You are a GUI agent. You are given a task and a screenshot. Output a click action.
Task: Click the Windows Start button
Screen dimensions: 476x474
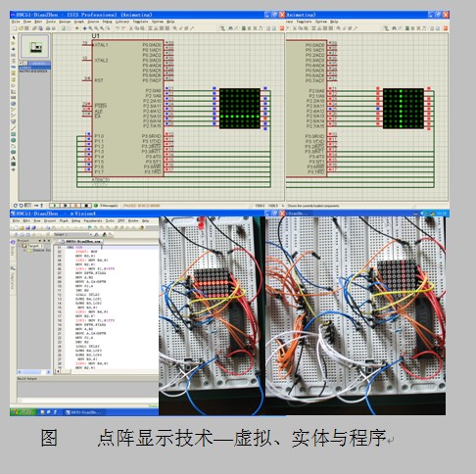[23, 412]
